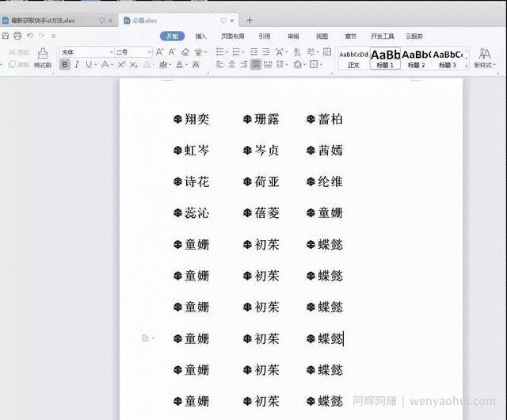This screenshot has width=507, height=420.
Task: Apply the 标题 3 heading style
Action: coord(448,59)
